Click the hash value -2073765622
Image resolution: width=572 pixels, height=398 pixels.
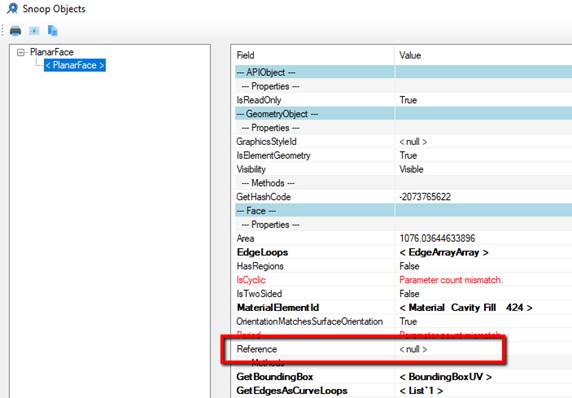pos(425,197)
